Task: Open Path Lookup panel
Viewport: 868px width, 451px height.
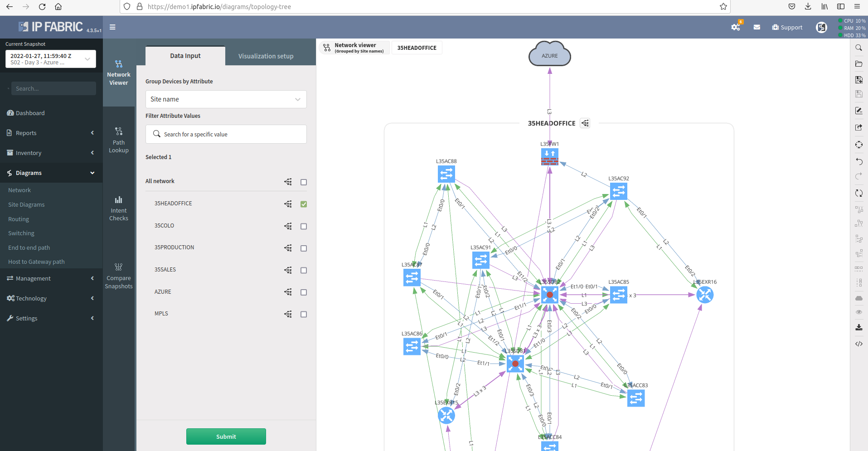Action: point(119,141)
